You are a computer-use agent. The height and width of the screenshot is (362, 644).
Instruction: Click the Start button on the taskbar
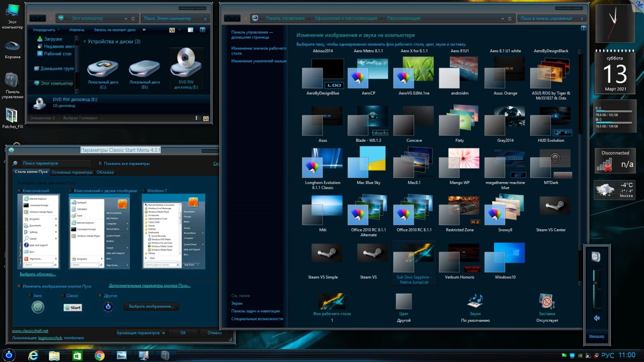click(x=9, y=355)
